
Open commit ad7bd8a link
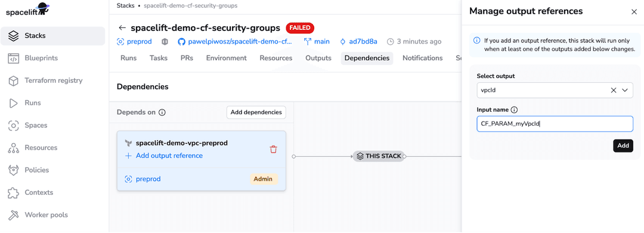(x=363, y=42)
